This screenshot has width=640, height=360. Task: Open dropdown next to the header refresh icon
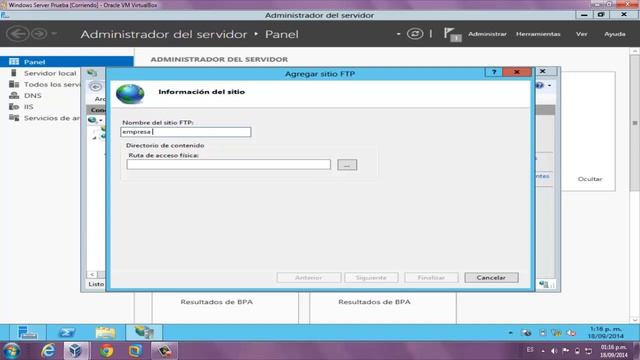point(398,34)
